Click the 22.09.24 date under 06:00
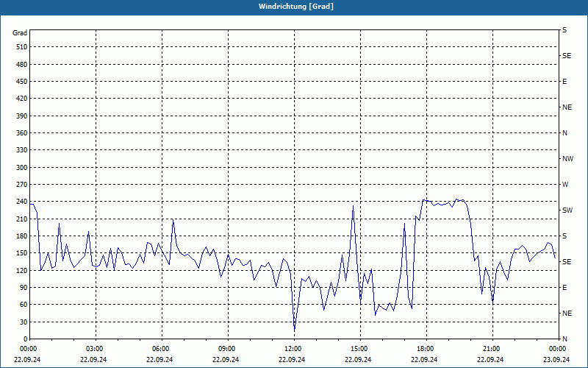 coord(159,359)
